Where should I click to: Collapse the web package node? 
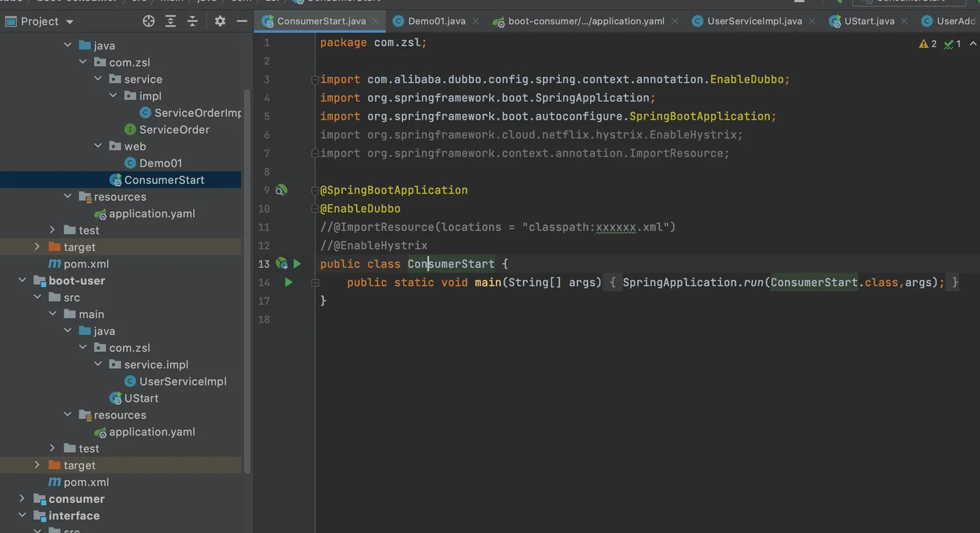98,146
